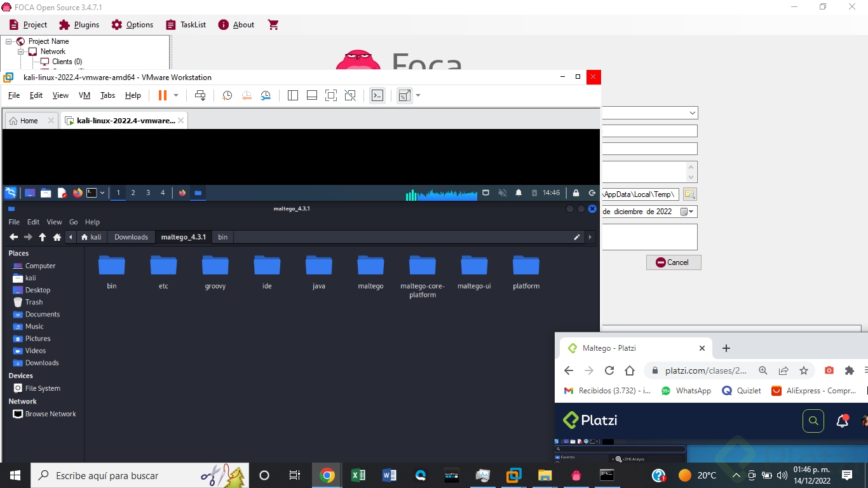868x488 pixels.
Task: Toggle path bar edit with the pencil icon
Action: [x=577, y=237]
